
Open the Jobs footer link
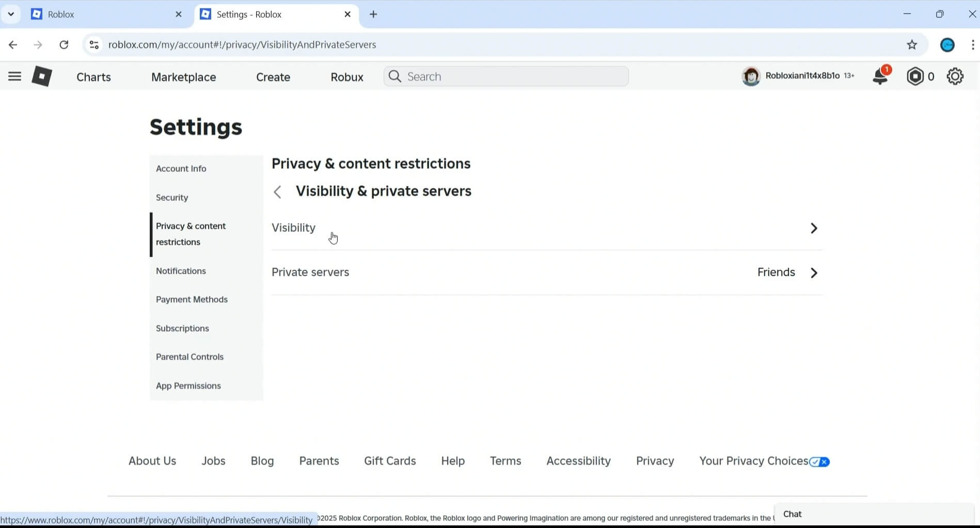point(213,461)
